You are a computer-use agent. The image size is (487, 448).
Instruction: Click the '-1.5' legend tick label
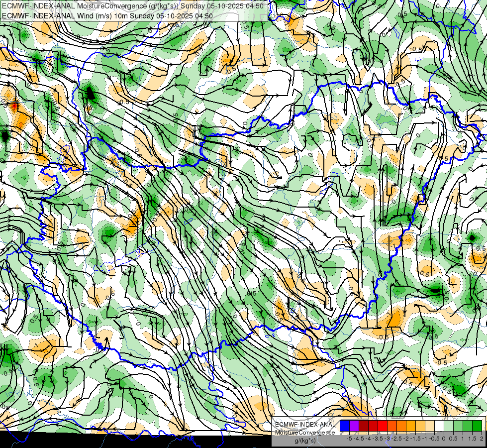415,439
